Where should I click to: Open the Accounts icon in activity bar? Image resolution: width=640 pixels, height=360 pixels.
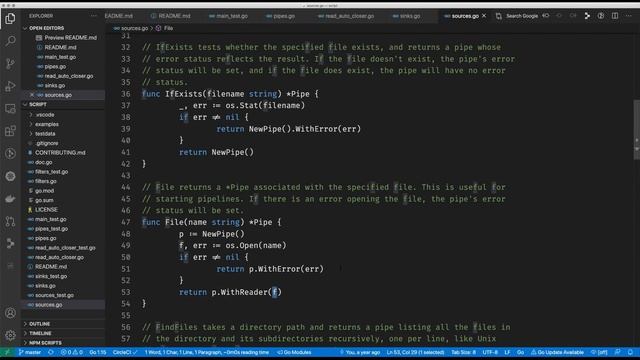(x=10, y=313)
